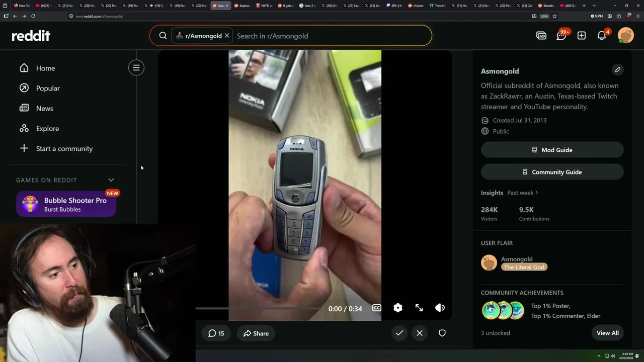Remove the post with the X icon
This screenshot has height=362, width=644.
(x=420, y=333)
